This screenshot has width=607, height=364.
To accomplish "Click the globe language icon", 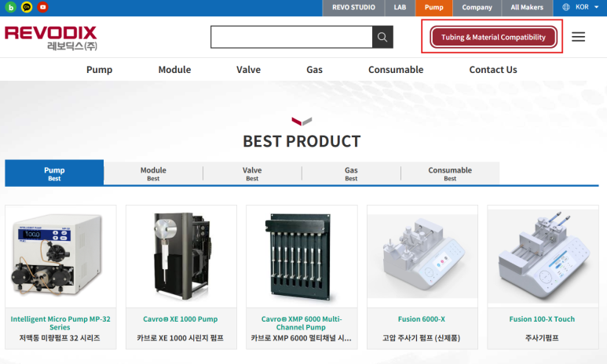I will point(566,7).
